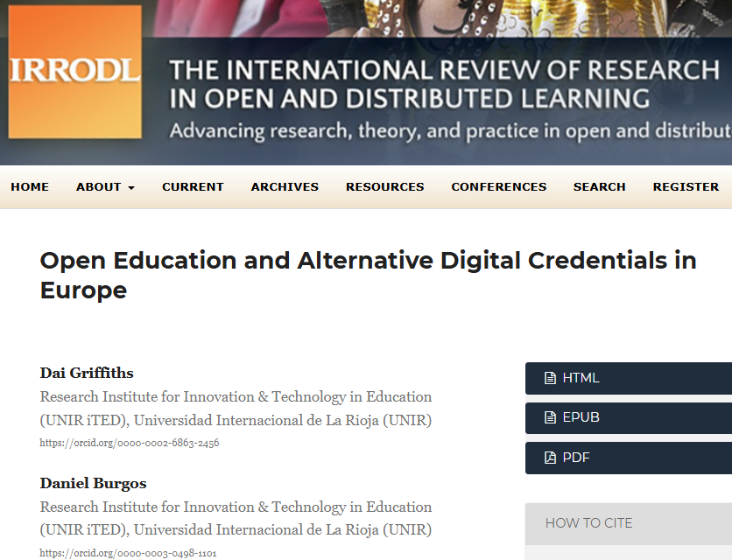Open the Search page
This screenshot has width=732, height=560.
coord(599,187)
